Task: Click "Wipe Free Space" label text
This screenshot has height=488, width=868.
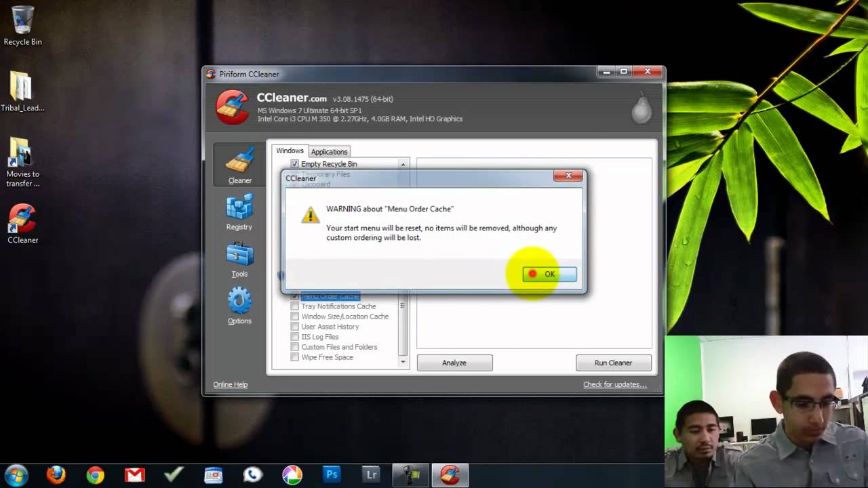Action: pos(327,357)
